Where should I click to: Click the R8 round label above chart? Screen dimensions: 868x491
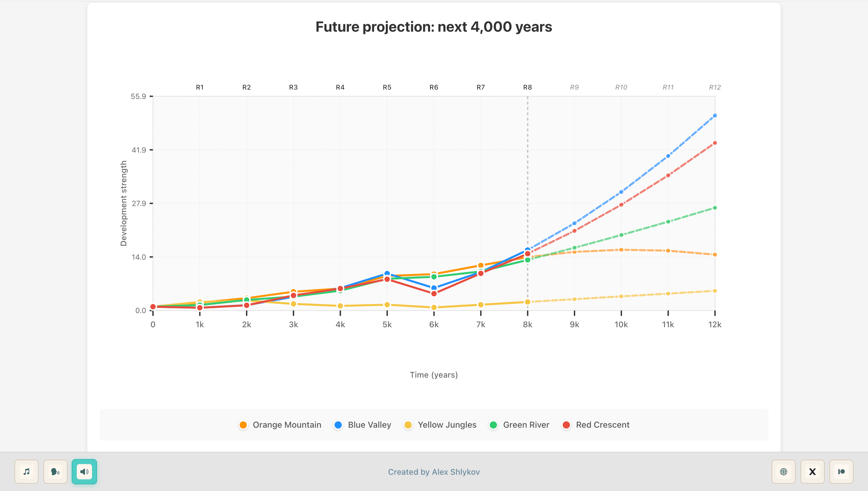(x=527, y=87)
